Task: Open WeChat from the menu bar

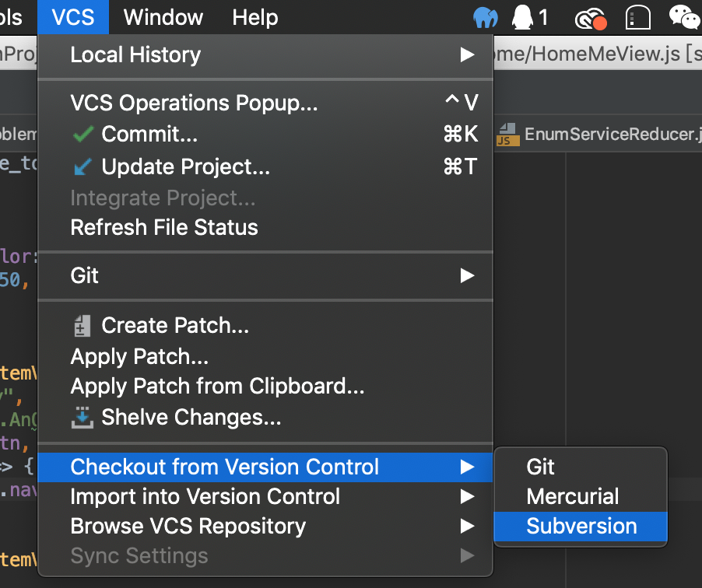Action: (x=683, y=17)
